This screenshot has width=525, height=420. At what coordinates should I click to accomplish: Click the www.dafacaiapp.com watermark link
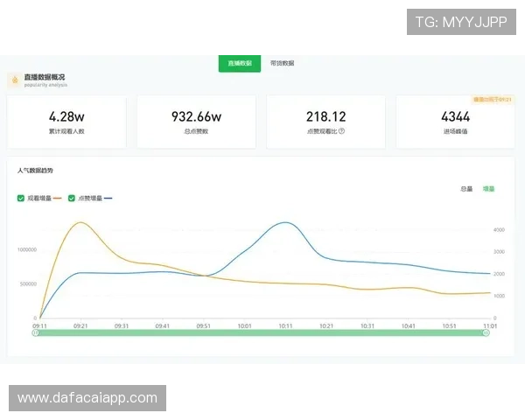click(87, 398)
